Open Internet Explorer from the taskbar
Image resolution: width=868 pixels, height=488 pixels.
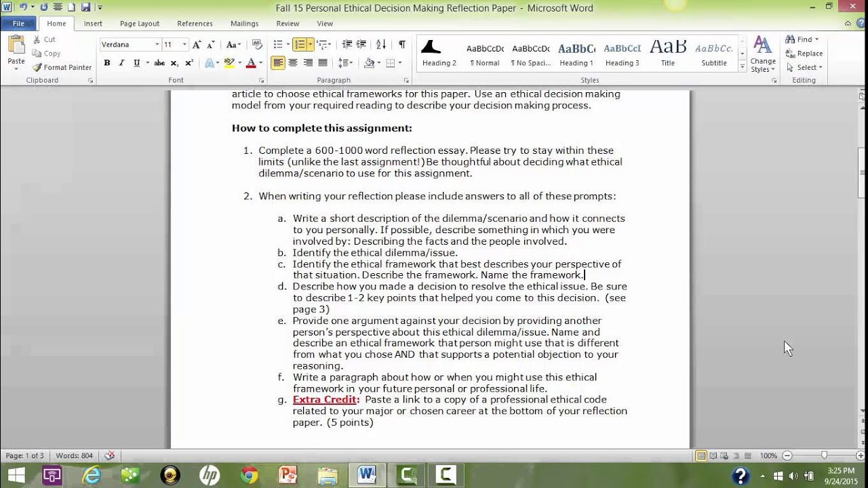(92, 476)
